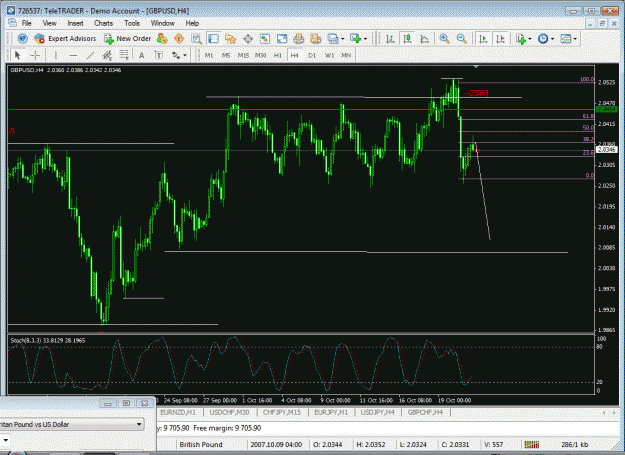Select the Trendline drawing tool
Viewport: 625px width, 455px height.
coord(90,55)
